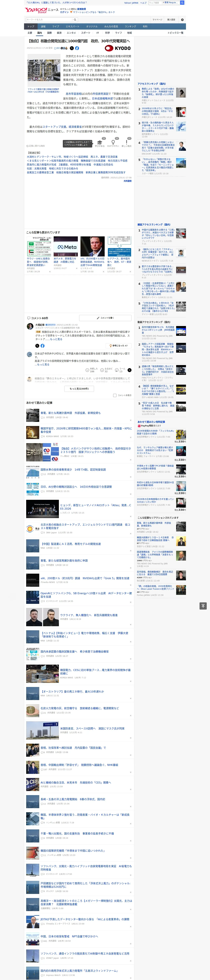Open the 購入履歴 link
This screenshot has height=980, width=210.
point(171,19)
